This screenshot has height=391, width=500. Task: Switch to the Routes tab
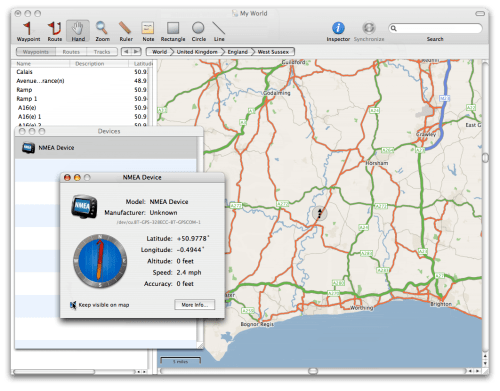click(x=71, y=52)
